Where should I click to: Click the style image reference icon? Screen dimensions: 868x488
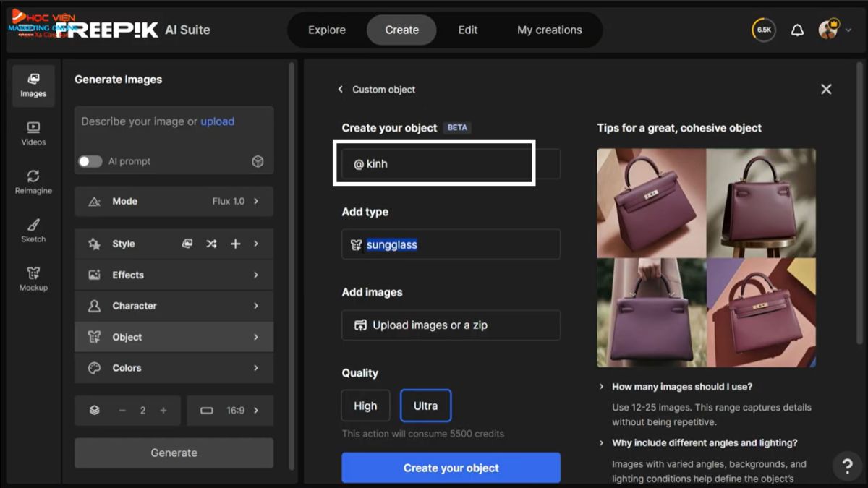tap(187, 244)
